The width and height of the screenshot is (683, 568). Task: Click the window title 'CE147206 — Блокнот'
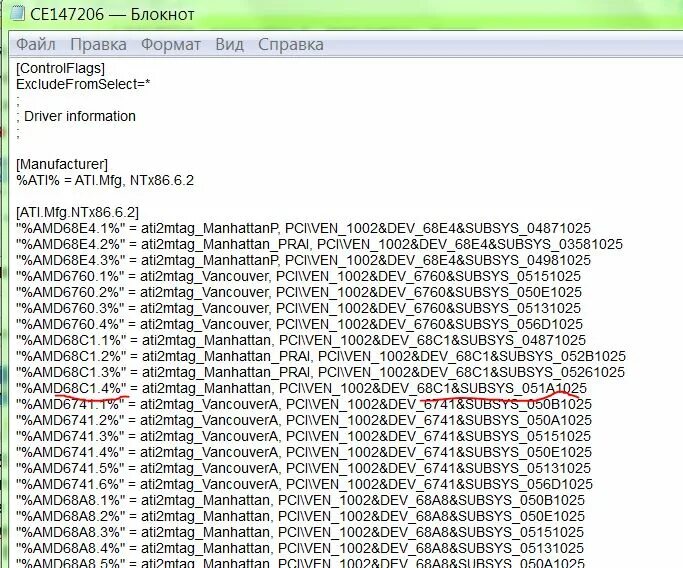pyautogui.click(x=112, y=14)
